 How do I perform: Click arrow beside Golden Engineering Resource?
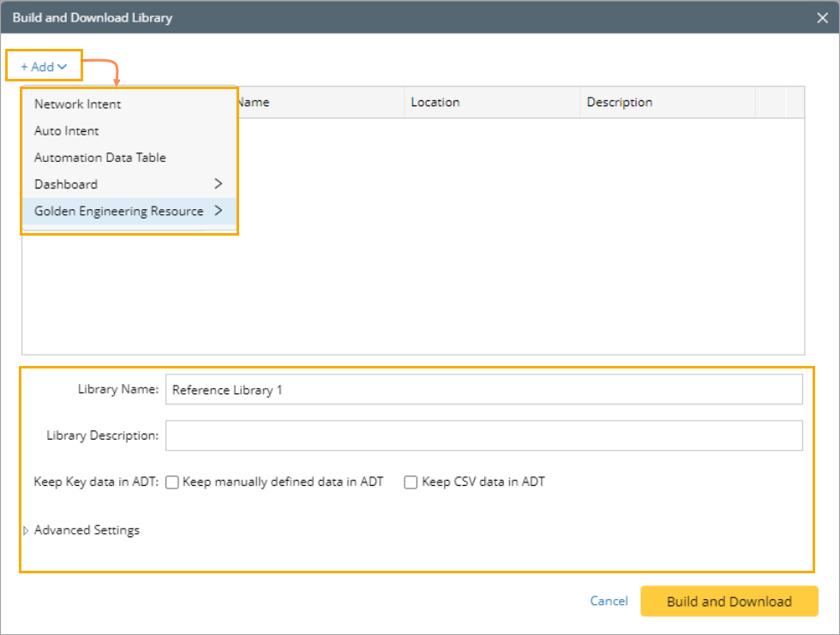[x=218, y=211]
